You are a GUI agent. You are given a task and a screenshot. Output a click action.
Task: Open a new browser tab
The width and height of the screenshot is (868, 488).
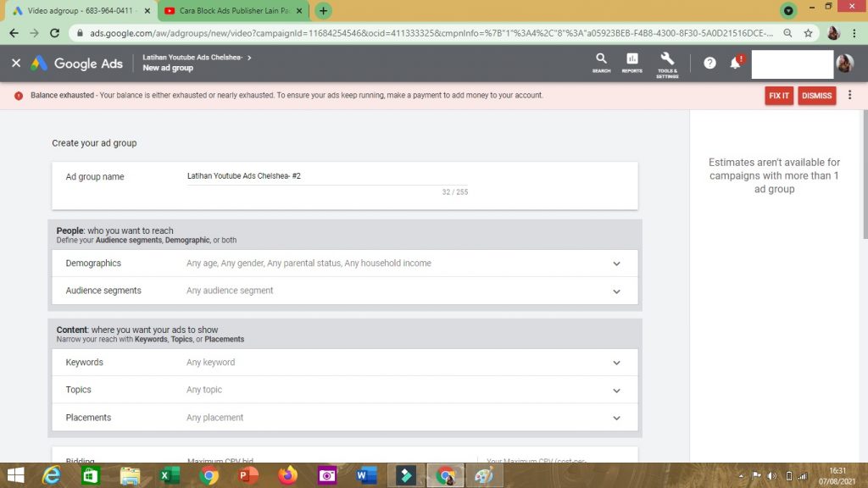[323, 11]
